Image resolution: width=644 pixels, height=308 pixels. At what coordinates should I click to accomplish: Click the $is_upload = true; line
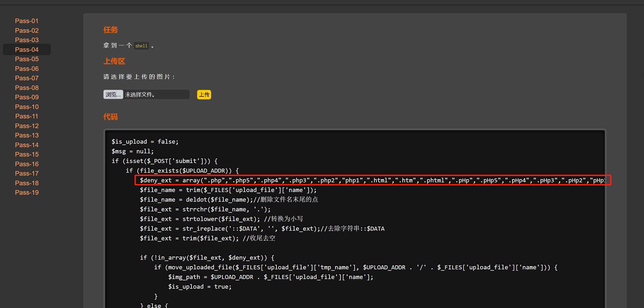[x=200, y=287]
